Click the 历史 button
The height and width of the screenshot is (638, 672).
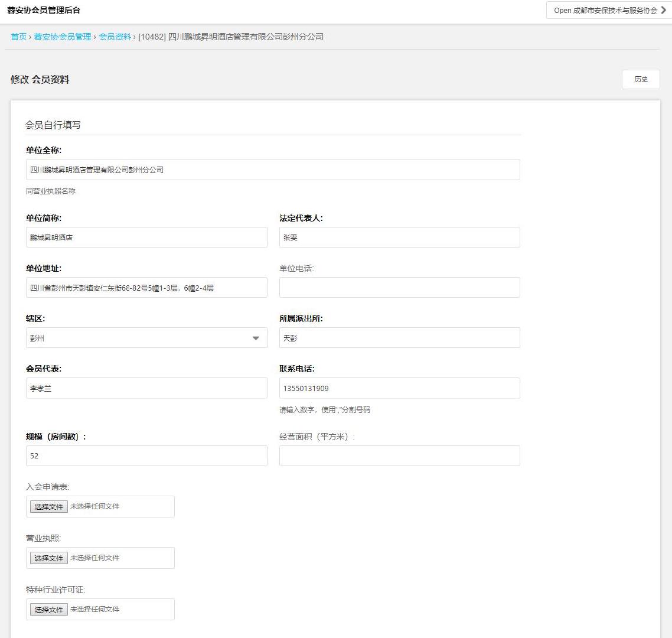[x=641, y=79]
